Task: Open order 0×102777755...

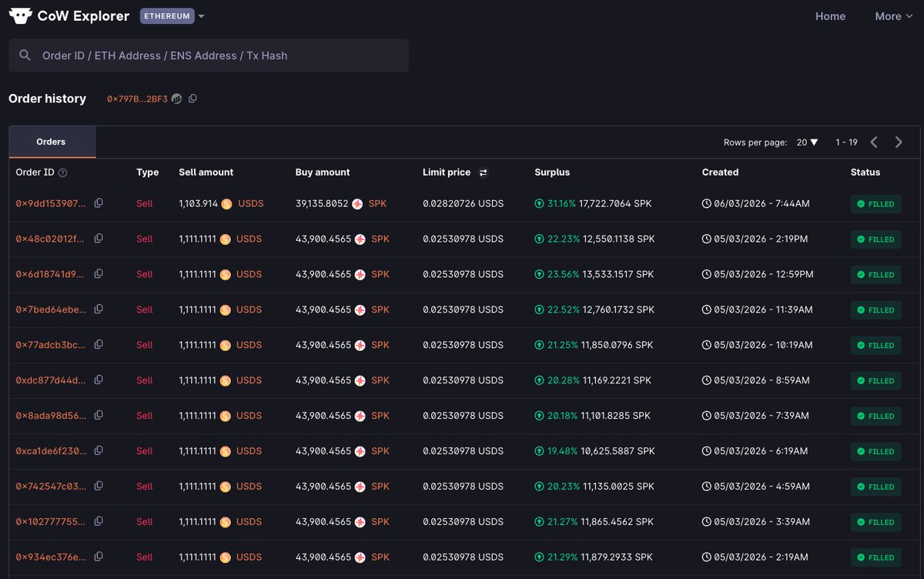Action: coord(51,522)
